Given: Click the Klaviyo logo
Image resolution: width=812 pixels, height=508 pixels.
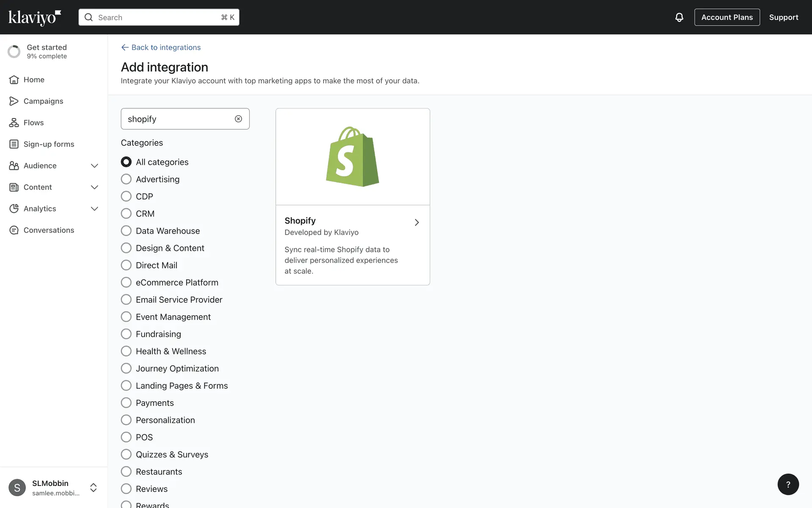Looking at the screenshot, I should pyautogui.click(x=35, y=17).
